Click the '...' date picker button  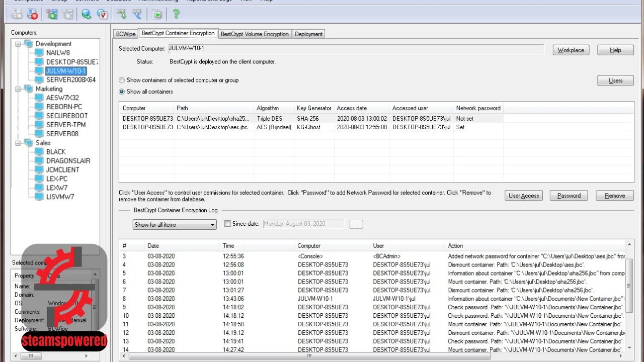click(356, 224)
